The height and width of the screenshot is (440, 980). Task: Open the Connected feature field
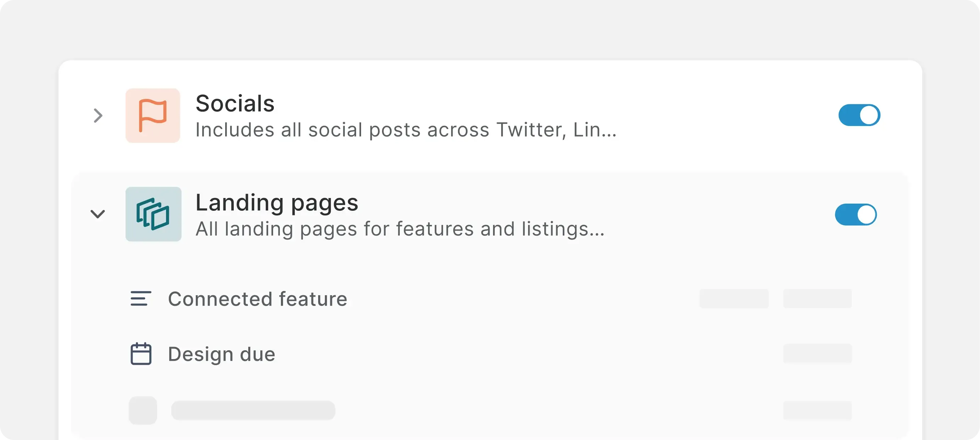point(257,299)
